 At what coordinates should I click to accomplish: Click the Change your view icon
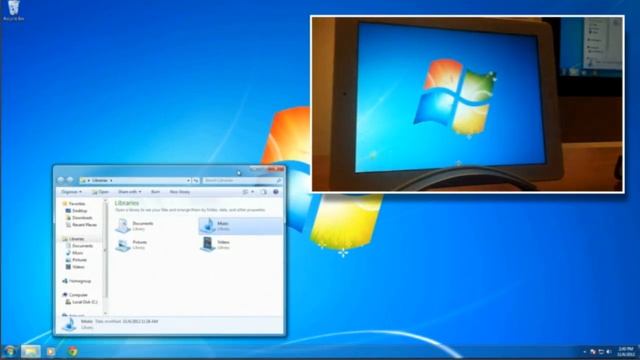245,192
